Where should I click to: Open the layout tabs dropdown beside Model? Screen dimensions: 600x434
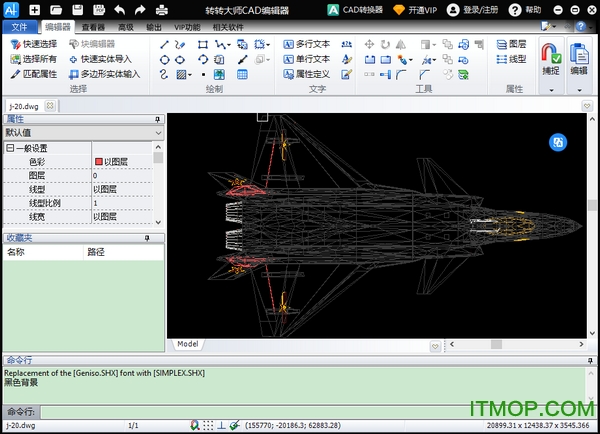(435, 346)
